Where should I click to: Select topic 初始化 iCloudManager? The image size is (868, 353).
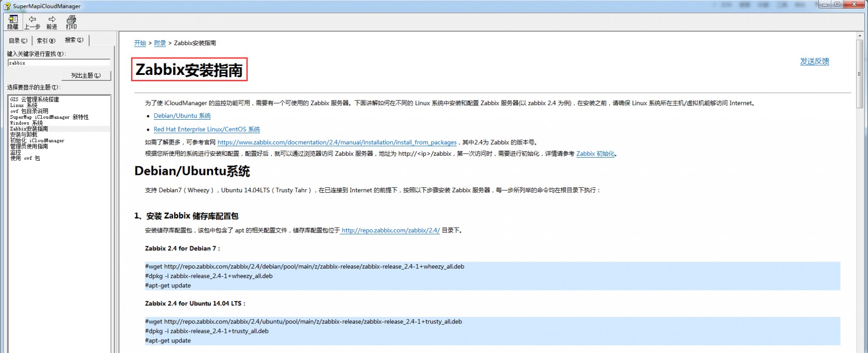coord(37,141)
